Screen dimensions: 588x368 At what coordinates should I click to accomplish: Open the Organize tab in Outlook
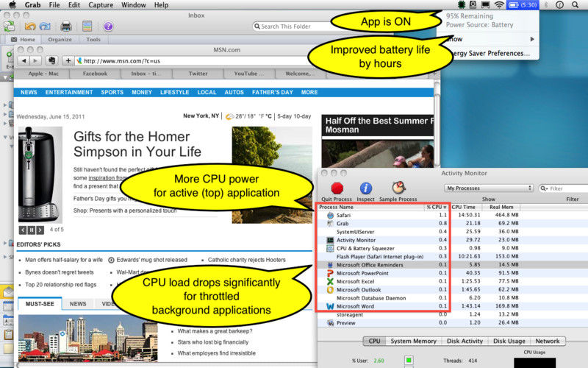61,40
